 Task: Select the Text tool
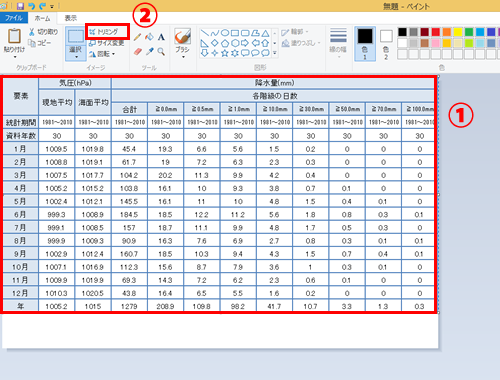(161, 37)
